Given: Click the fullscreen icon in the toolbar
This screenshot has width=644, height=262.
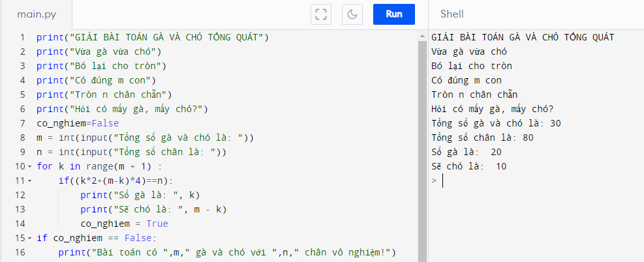Looking at the screenshot, I should (320, 14).
